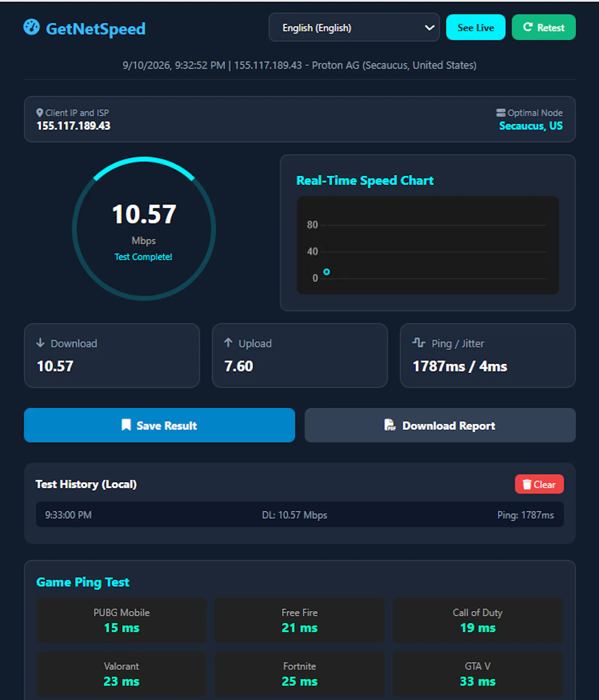Click the Upload arrow icon
599x700 pixels.
pyautogui.click(x=228, y=343)
